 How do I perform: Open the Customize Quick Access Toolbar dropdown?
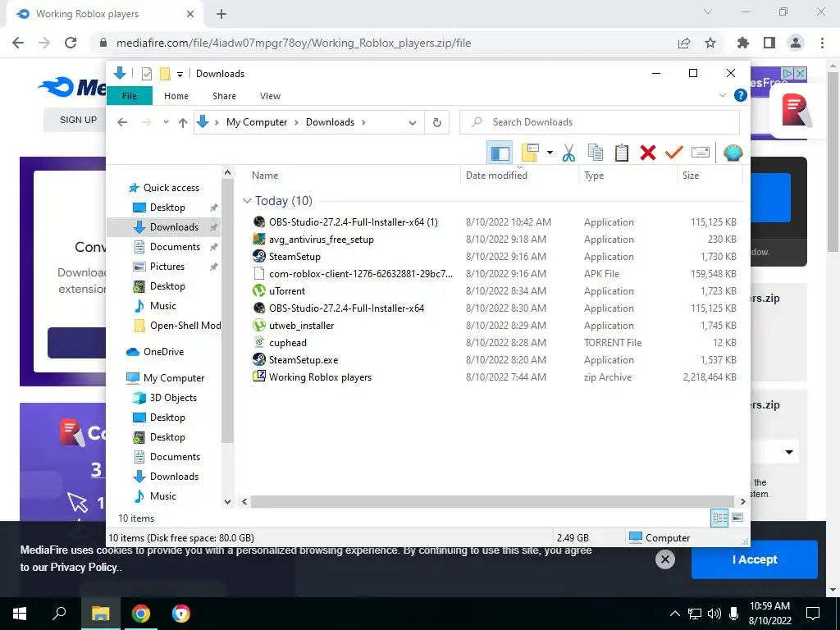tap(180, 74)
